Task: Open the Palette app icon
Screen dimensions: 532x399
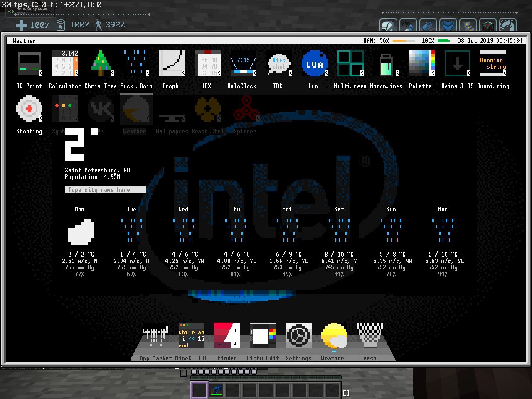Action: 422,63
